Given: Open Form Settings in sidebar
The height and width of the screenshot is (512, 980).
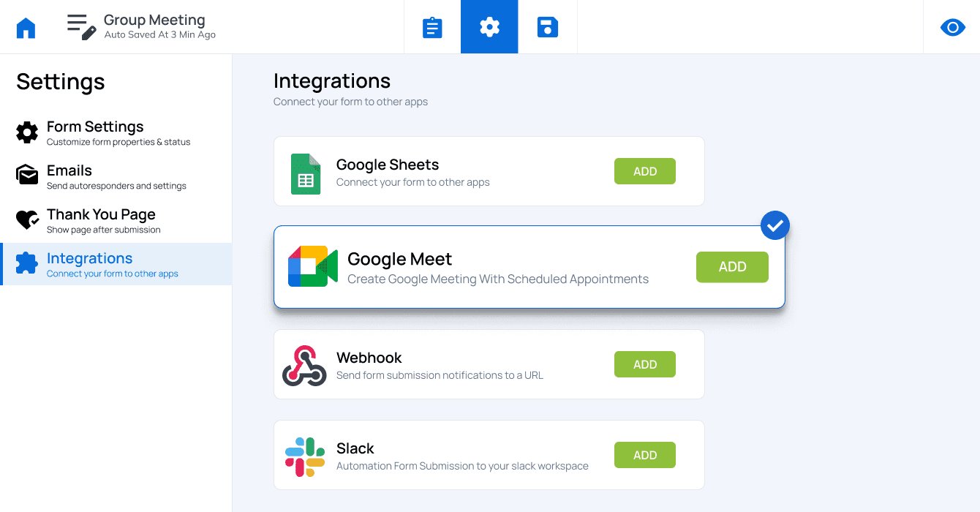Looking at the screenshot, I should 116,132.
